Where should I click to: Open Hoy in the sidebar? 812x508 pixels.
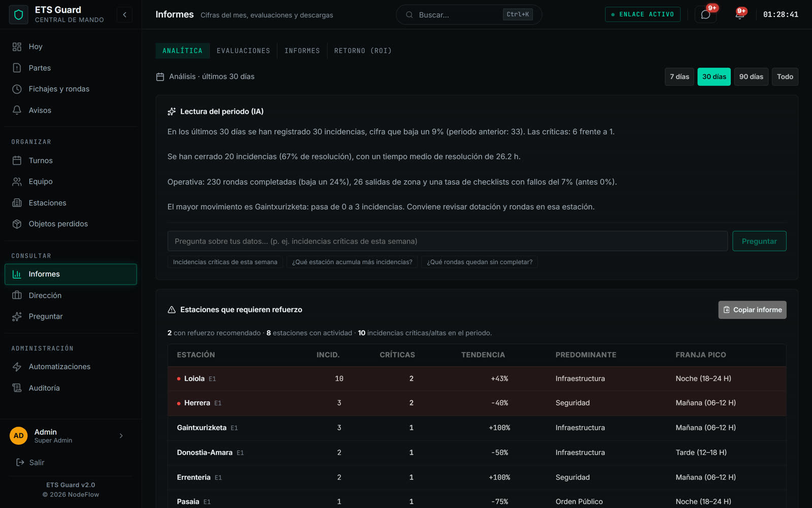tap(71, 47)
